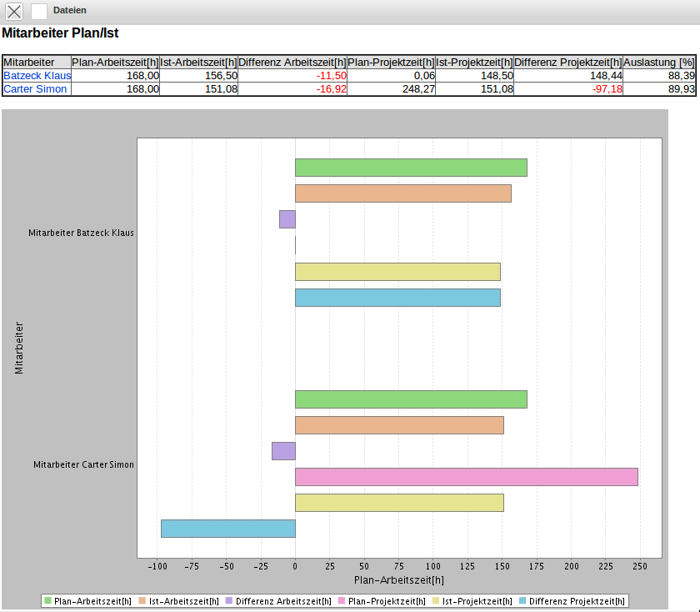Click Batzeck Klaus's green Plan-Arbeitszeit bar
700x612 pixels.
tap(411, 168)
